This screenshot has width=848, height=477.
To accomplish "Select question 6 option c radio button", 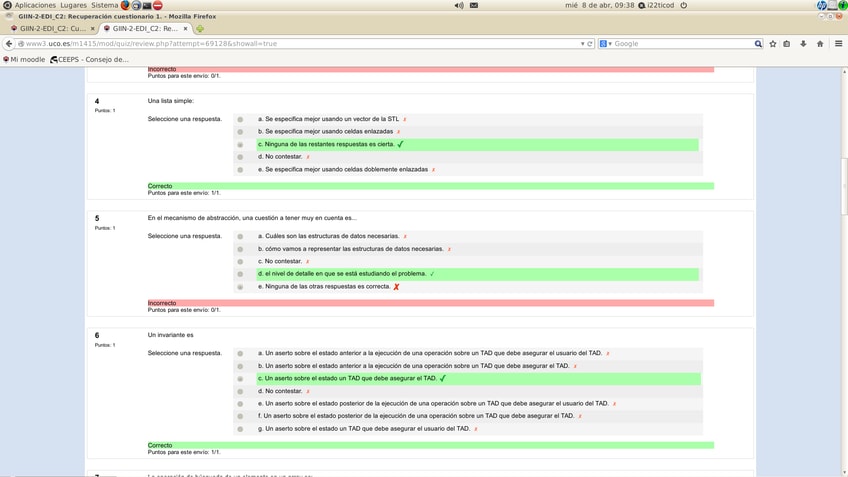I will pyautogui.click(x=240, y=379).
